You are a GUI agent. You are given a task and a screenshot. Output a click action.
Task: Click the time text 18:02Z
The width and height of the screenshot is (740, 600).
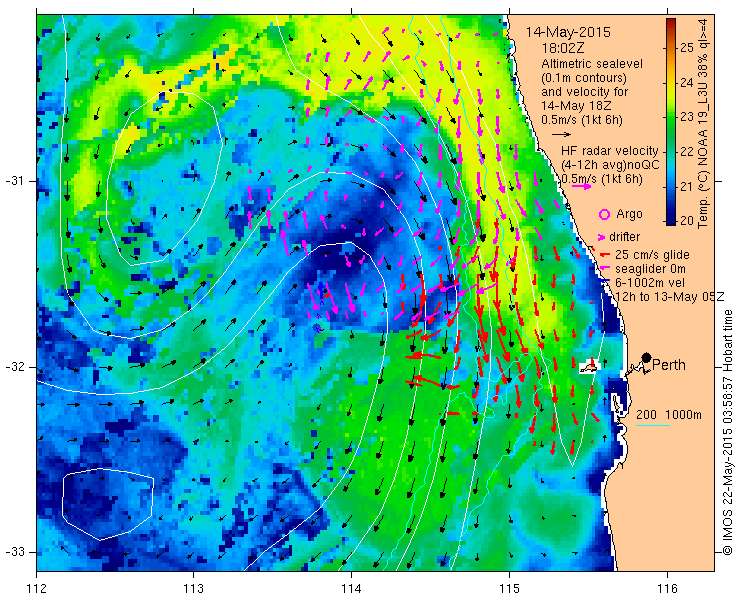tap(563, 48)
